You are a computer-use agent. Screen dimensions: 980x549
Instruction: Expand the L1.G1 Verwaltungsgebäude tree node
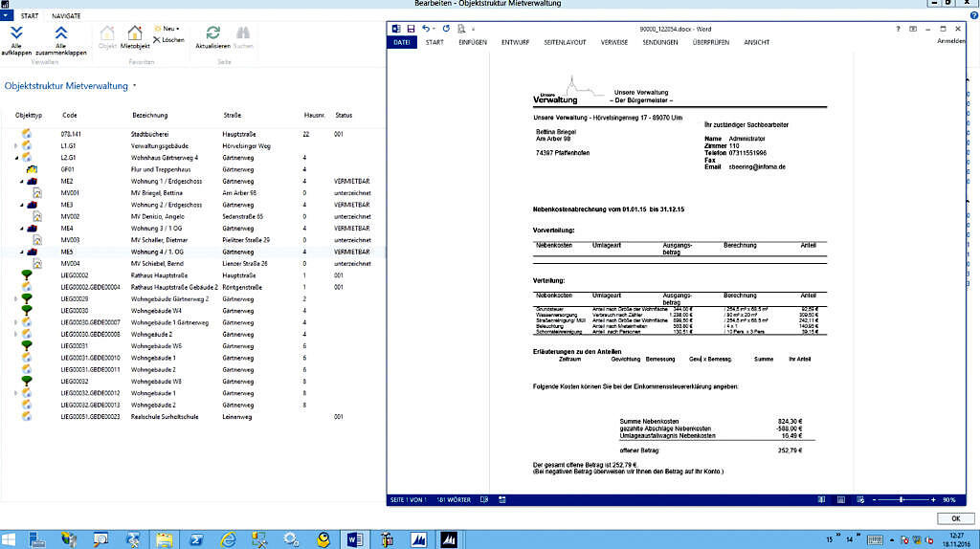(15, 146)
